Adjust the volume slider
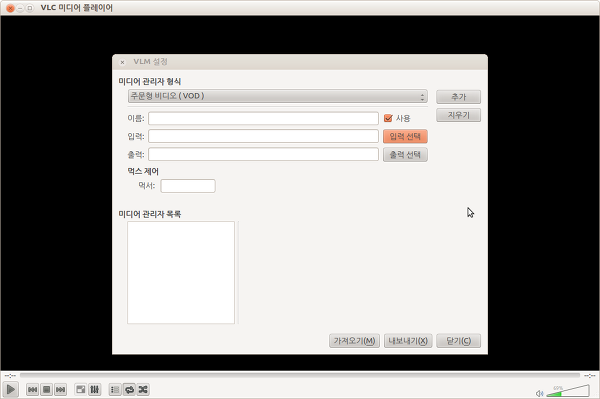The width and height of the screenshot is (600, 399). 568,391
